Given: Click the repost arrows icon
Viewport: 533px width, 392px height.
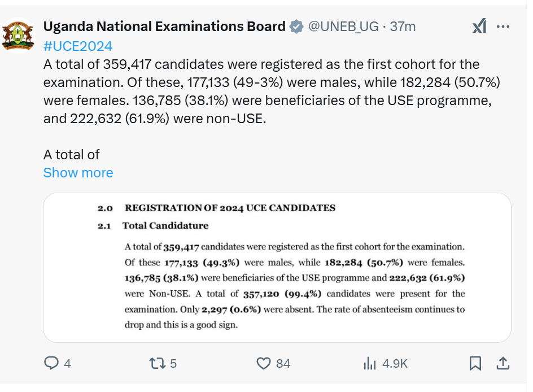Looking at the screenshot, I should (158, 363).
